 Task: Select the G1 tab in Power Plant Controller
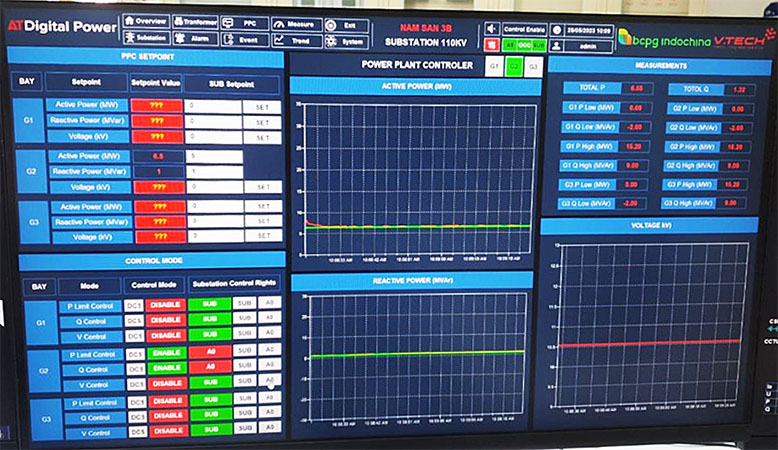pyautogui.click(x=493, y=67)
